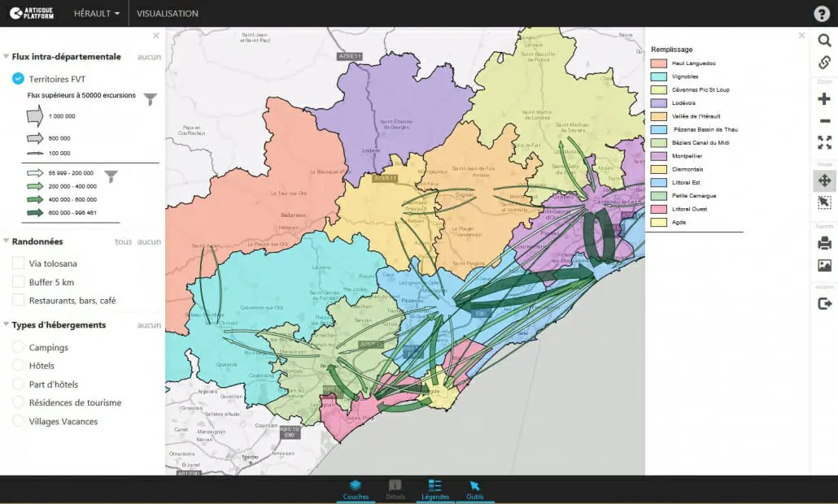The height and width of the screenshot is (504, 838).
Task: Click 'tous' link in Randonnées
Action: 123,241
